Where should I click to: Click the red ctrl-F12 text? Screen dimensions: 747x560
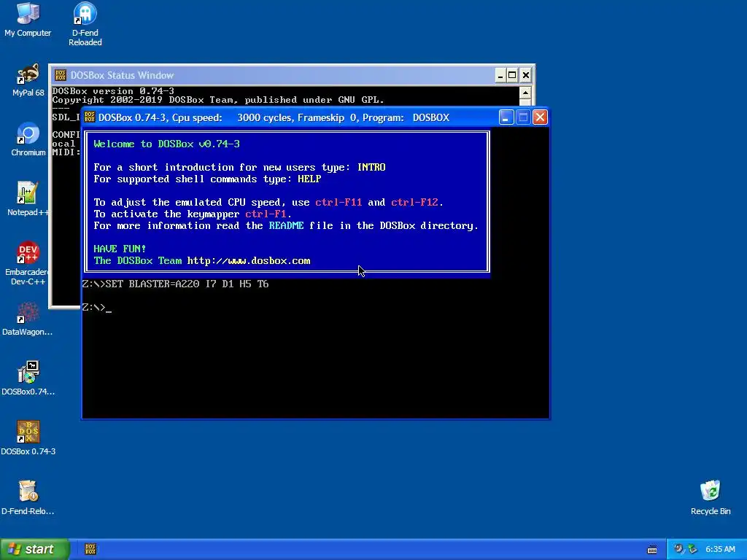click(x=414, y=203)
